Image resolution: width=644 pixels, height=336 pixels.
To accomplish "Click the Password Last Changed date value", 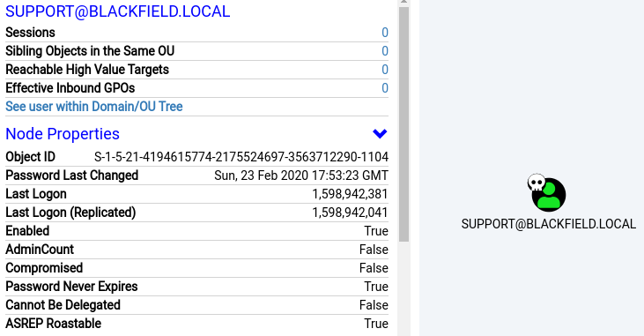I will click(x=301, y=175).
